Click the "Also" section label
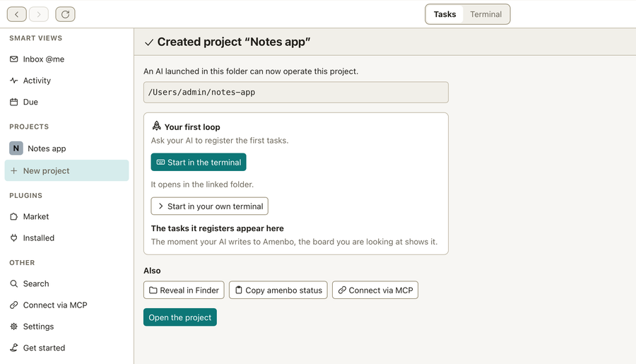Viewport: 636px width, 364px height. coord(152,271)
